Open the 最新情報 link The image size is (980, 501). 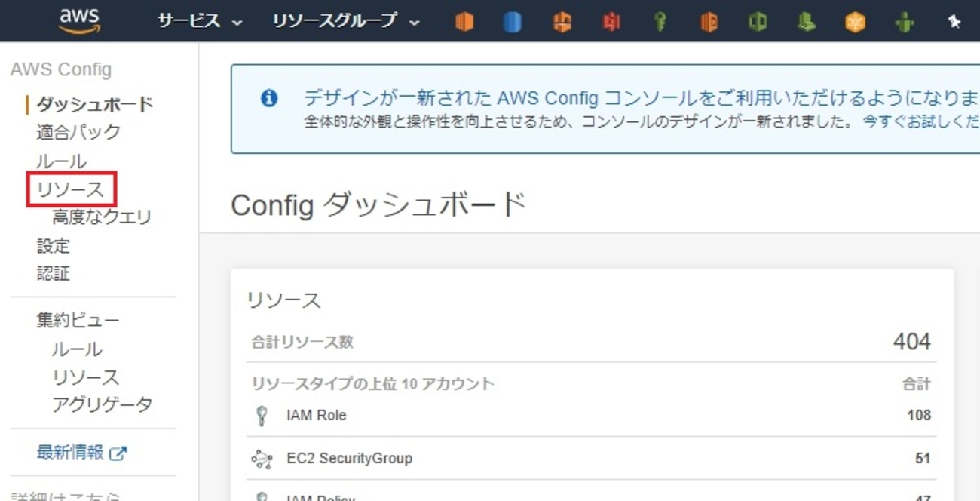tap(70, 453)
